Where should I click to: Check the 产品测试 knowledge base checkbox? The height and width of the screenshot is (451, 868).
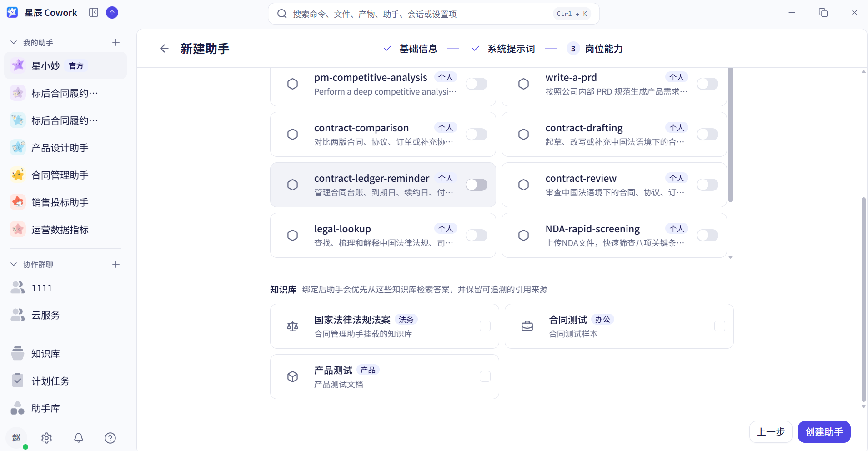(x=485, y=376)
